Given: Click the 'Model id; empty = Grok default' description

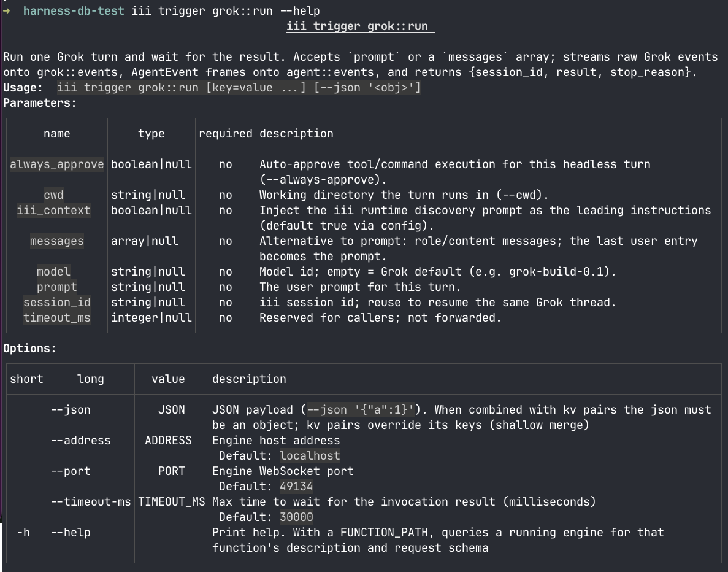Looking at the screenshot, I should [x=437, y=272].
